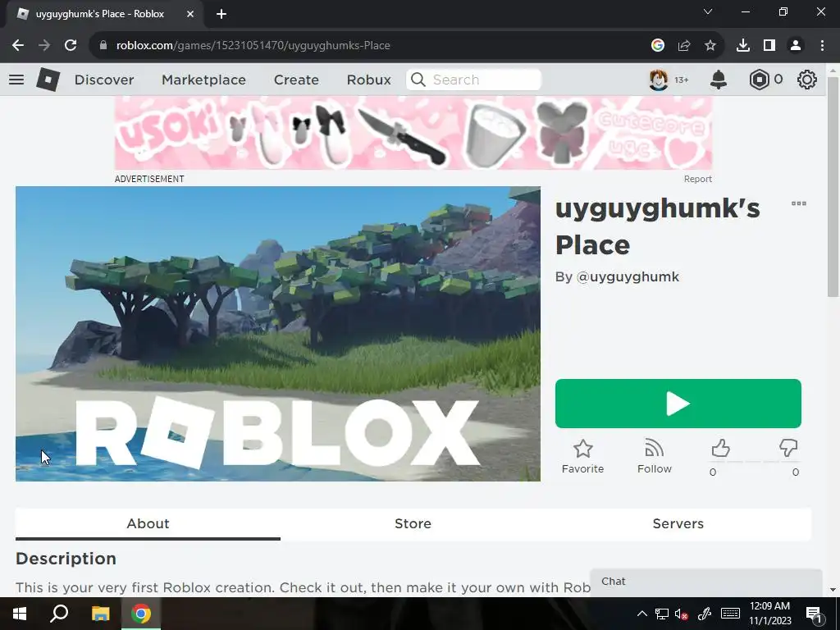Switch to the Servers tab
840x630 pixels.
coord(678,524)
